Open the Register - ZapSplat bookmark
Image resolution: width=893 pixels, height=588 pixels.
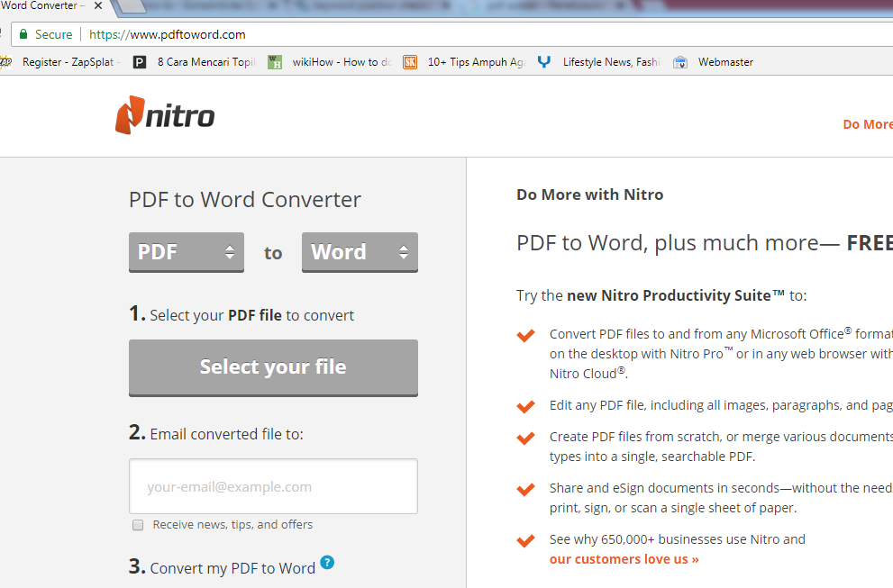pos(60,62)
